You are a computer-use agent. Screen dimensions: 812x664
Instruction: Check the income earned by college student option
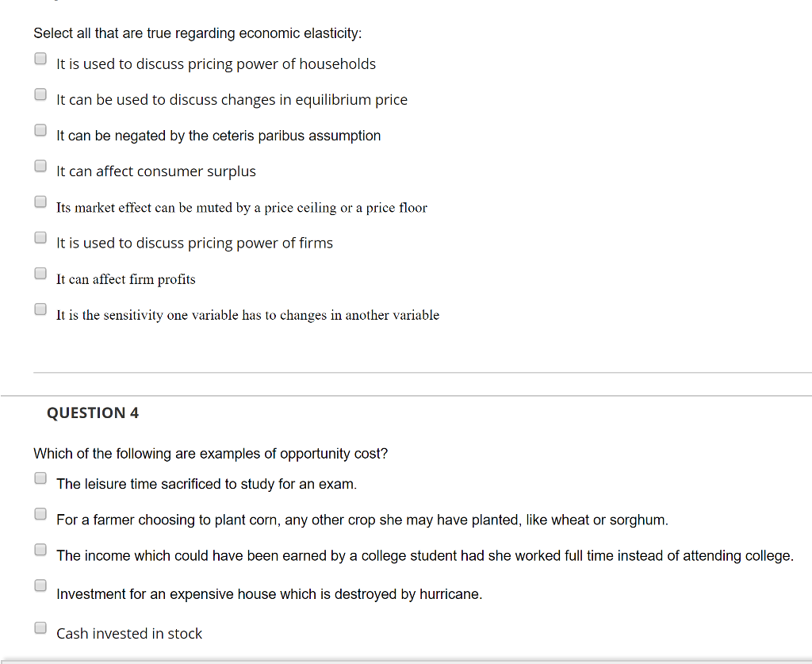coord(40,549)
